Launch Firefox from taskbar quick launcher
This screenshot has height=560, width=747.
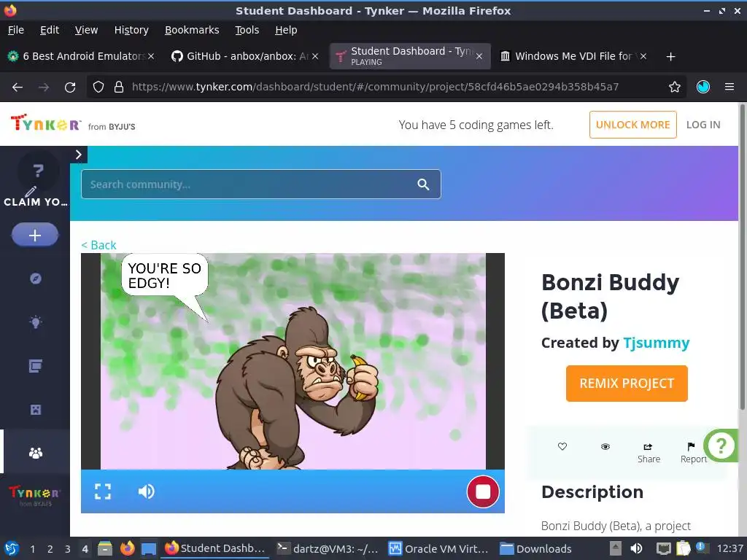(x=127, y=549)
